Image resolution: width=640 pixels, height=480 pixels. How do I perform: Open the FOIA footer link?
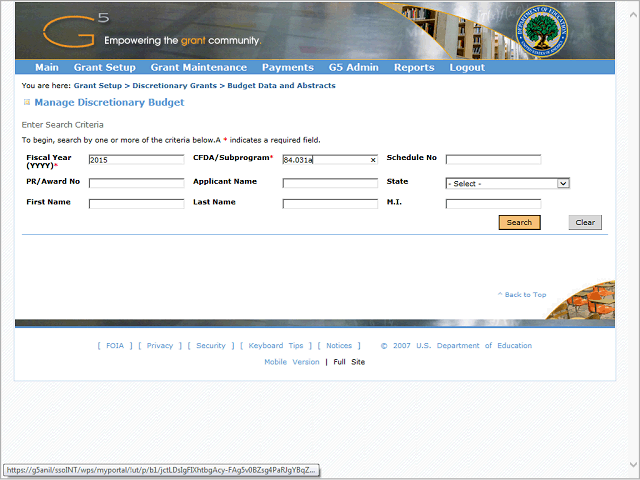(115, 346)
